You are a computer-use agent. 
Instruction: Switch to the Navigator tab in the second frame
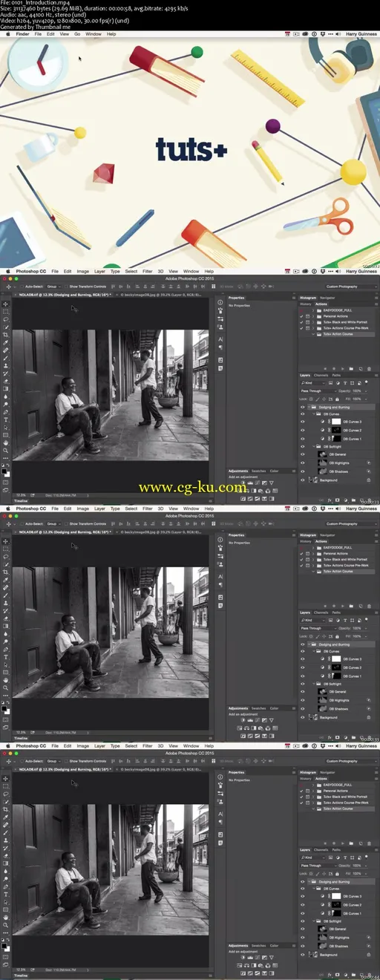[x=327, y=535]
